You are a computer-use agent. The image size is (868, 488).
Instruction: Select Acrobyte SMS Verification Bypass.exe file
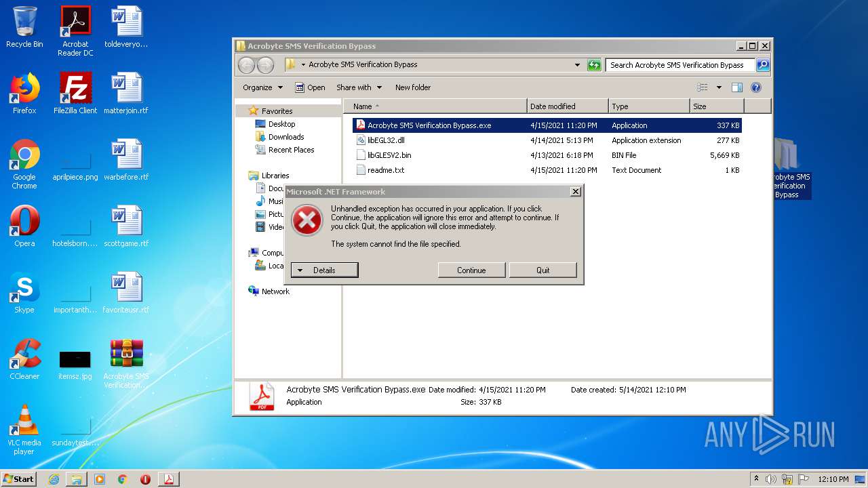[547, 125]
